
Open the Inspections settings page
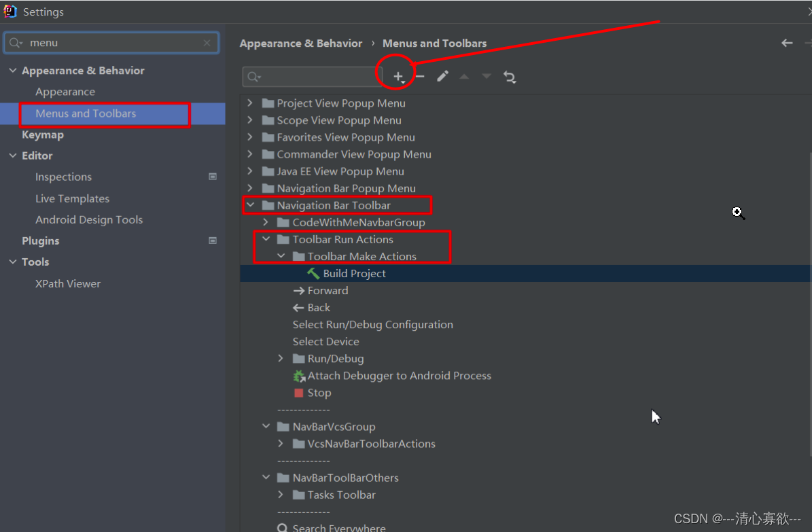tap(63, 177)
